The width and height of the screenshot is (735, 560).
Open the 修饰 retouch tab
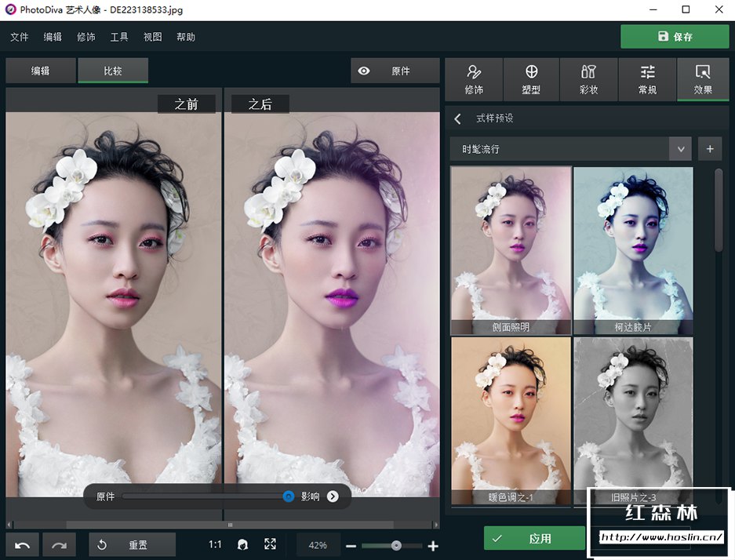coord(474,80)
